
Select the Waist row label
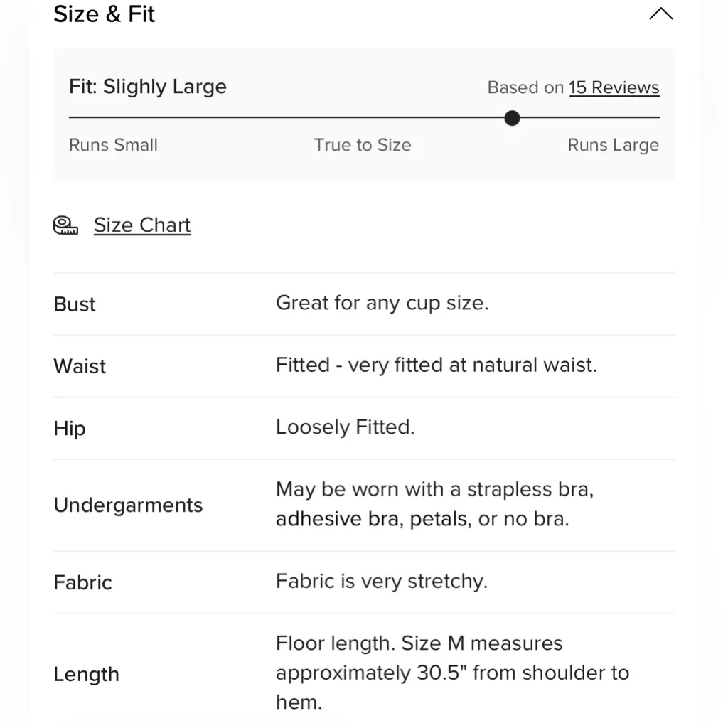tap(80, 366)
